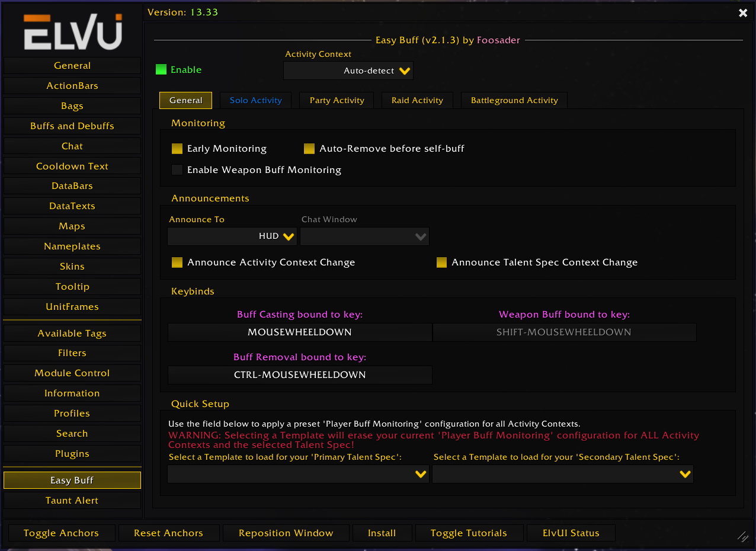
Task: Open the Tooltip section
Action: [72, 287]
